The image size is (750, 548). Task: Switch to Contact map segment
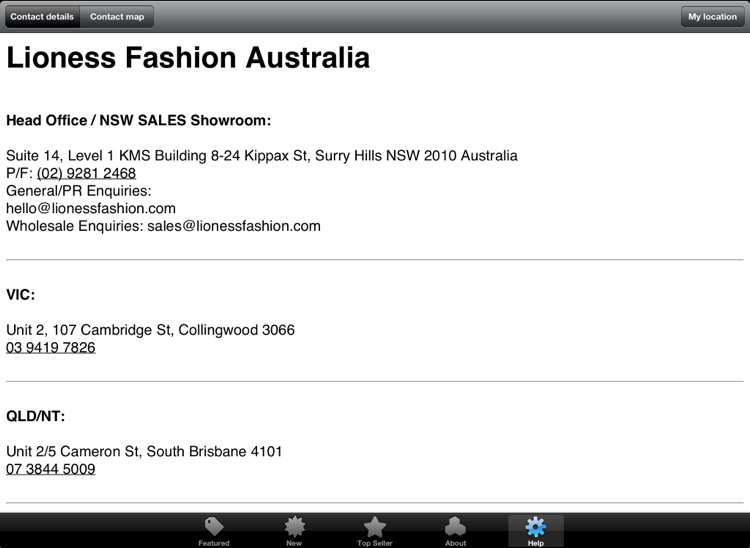[x=117, y=17]
